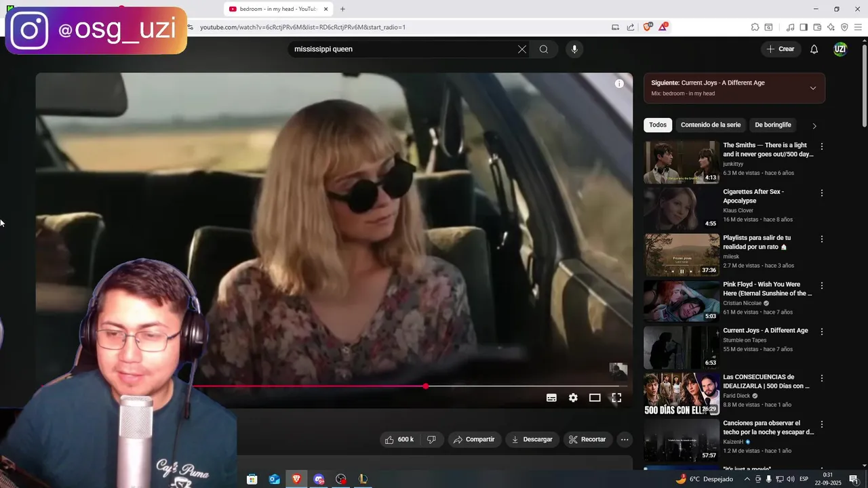Show hidden system tray icons chevron
This screenshot has width=868, height=488.
[x=747, y=479]
